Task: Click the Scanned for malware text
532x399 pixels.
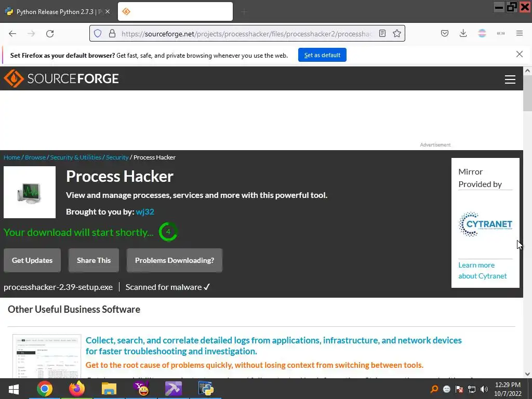Action: 168,287
